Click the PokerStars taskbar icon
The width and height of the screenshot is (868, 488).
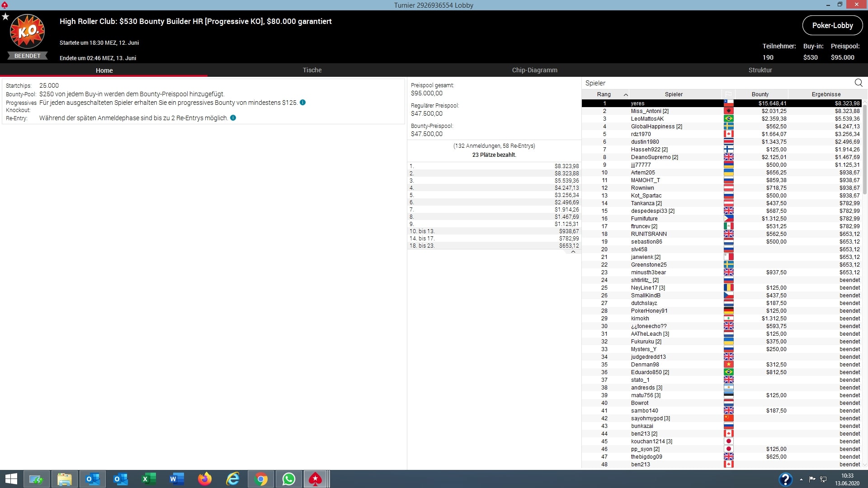315,479
